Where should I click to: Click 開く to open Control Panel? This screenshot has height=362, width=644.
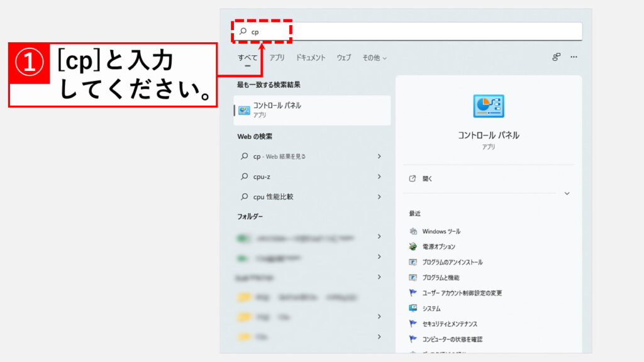(x=428, y=178)
